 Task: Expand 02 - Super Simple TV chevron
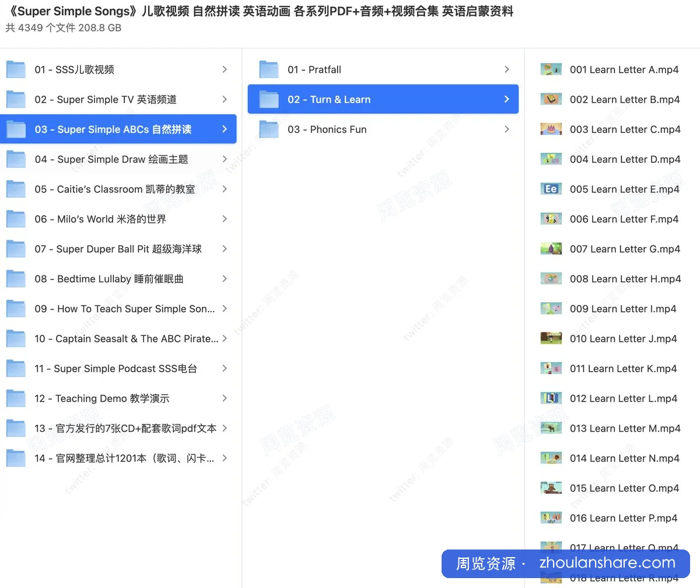tap(225, 99)
